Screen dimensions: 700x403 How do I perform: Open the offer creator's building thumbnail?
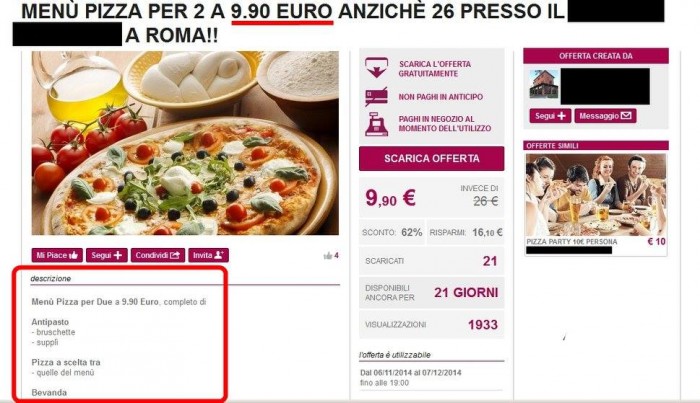coord(544,83)
